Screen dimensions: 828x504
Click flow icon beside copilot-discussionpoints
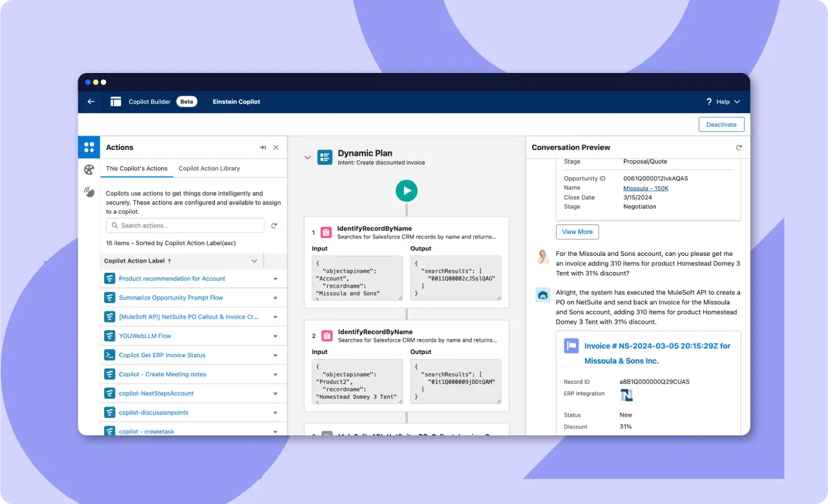tap(109, 412)
